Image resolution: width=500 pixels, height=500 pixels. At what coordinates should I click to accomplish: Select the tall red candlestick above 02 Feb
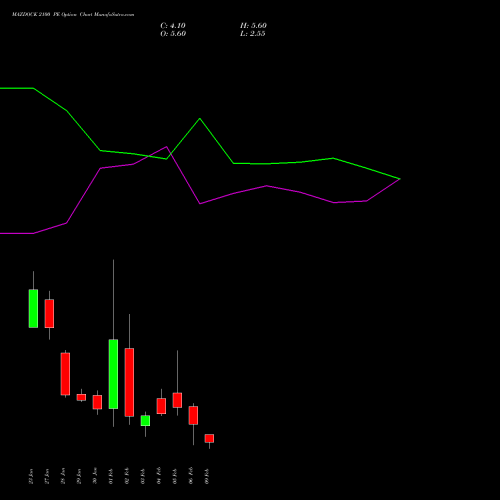pos(129,382)
